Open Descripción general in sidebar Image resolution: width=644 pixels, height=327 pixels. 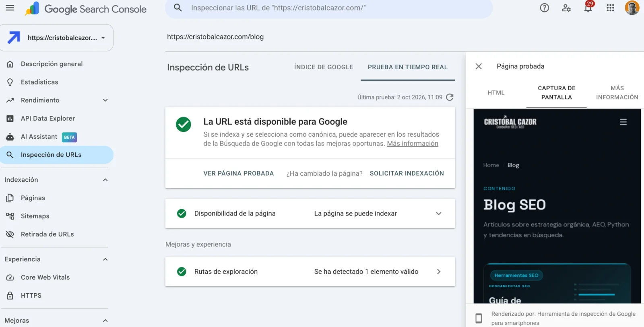coord(52,64)
